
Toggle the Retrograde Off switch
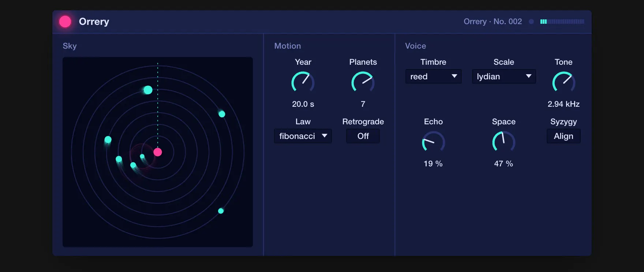[x=363, y=136]
